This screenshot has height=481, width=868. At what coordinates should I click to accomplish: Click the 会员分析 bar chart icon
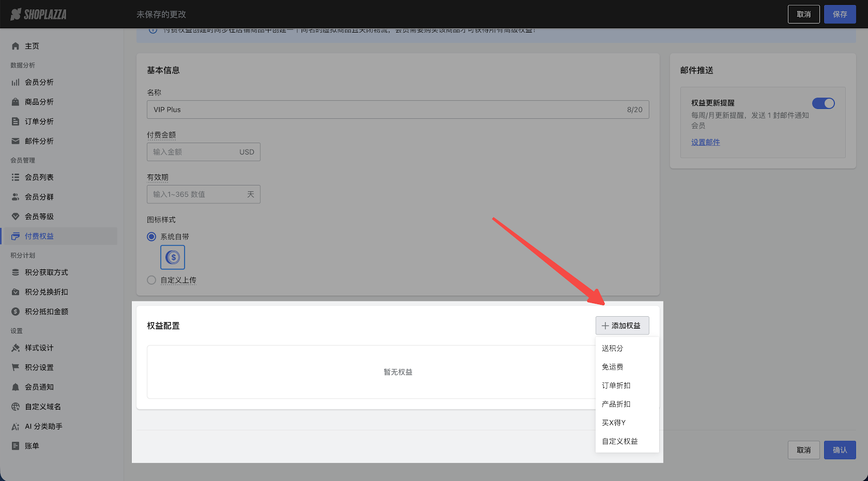point(16,82)
